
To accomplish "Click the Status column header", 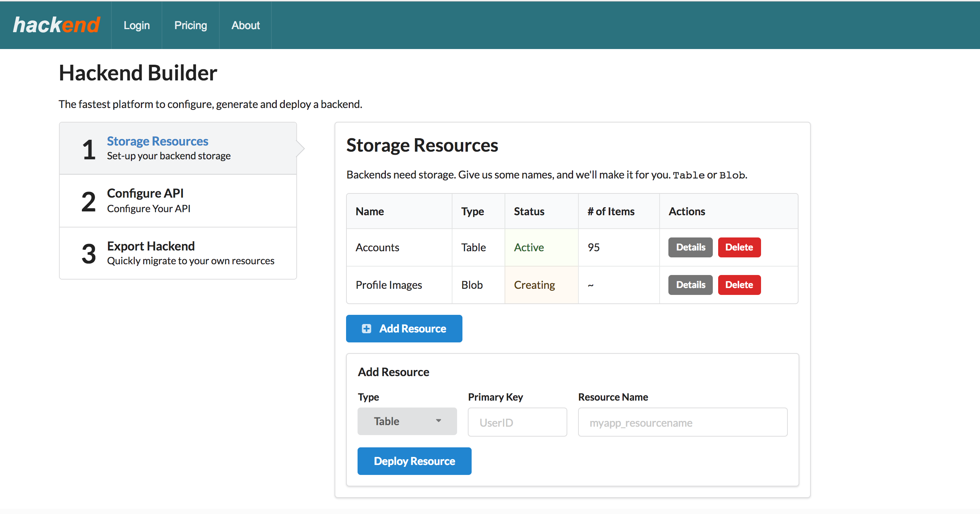I will (x=542, y=211).
